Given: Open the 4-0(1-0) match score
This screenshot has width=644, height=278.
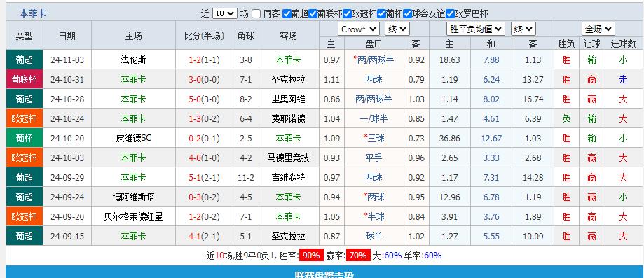Looking at the screenshot, I should pos(204,158).
